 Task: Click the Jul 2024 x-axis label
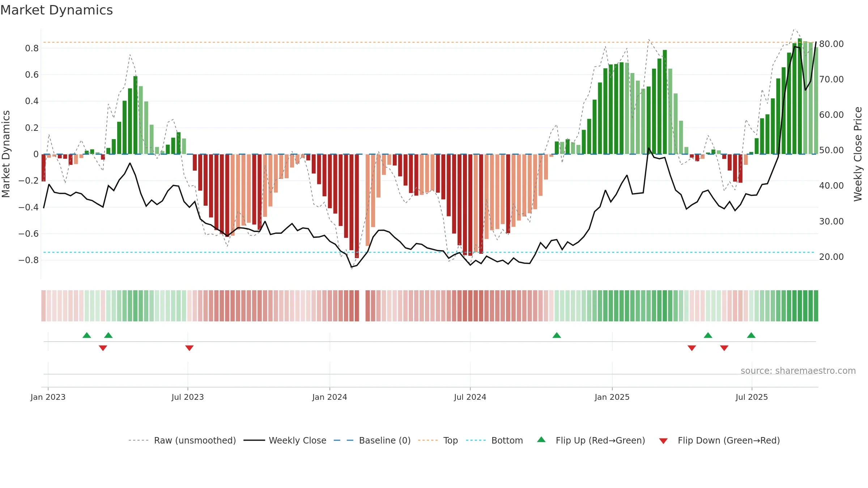(470, 397)
